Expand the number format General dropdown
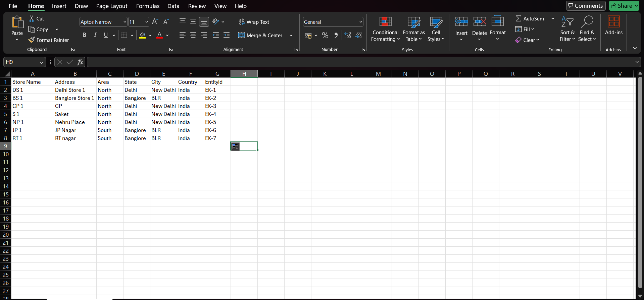Image resolution: width=644 pixels, height=300 pixels. 361,22
